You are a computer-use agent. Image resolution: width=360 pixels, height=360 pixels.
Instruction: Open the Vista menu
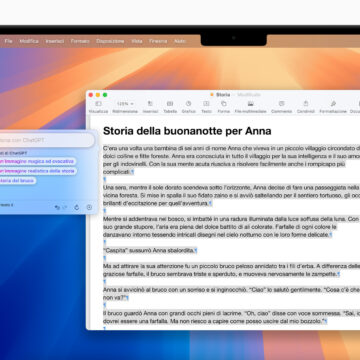pos(137,41)
